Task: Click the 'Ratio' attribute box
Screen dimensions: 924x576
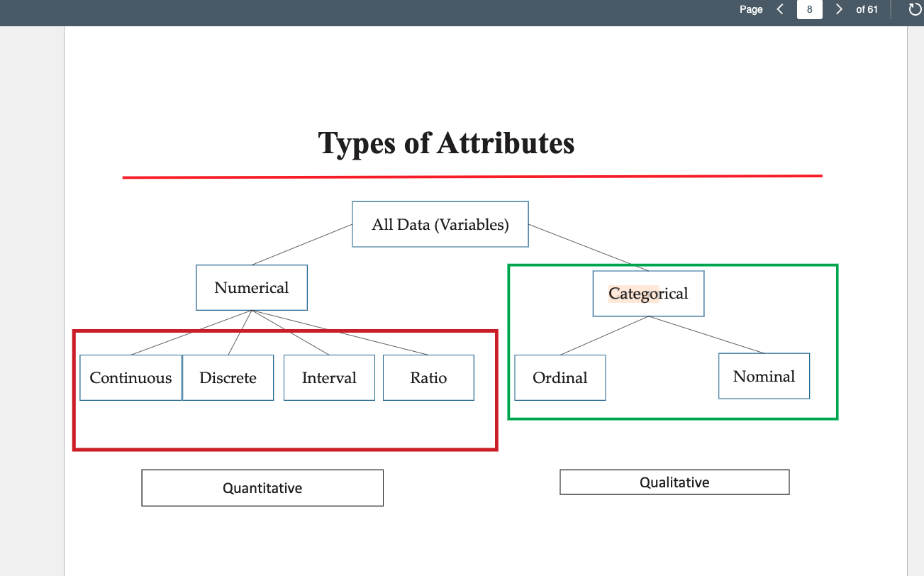Action: pyautogui.click(x=428, y=377)
